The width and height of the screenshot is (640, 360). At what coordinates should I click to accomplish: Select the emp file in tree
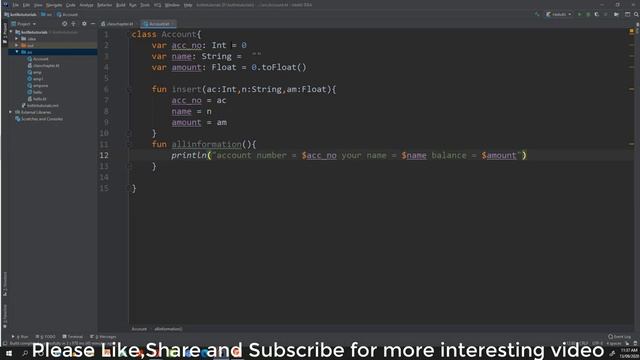click(x=34, y=72)
